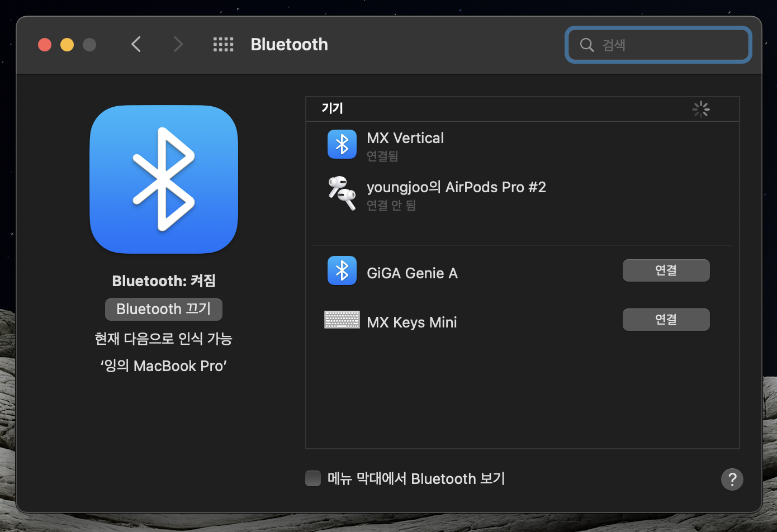
Task: Open help with the question mark button
Action: [x=732, y=479]
